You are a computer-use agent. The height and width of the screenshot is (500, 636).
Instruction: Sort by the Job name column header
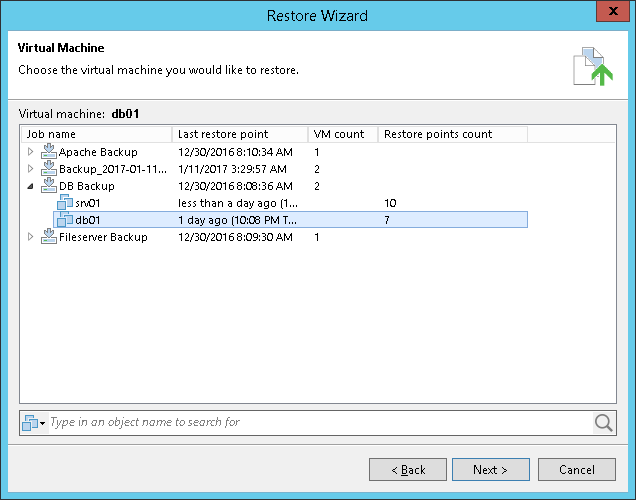(96, 134)
